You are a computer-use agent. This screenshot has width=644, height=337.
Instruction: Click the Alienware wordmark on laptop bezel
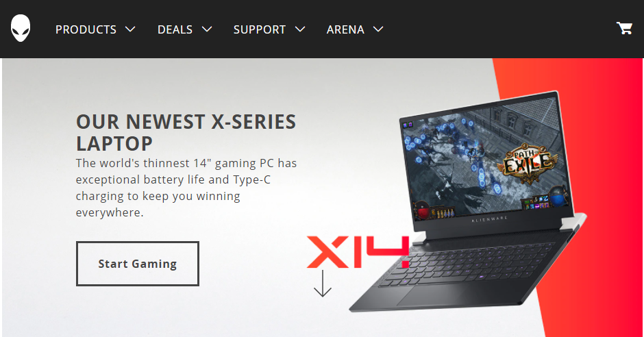click(x=489, y=220)
